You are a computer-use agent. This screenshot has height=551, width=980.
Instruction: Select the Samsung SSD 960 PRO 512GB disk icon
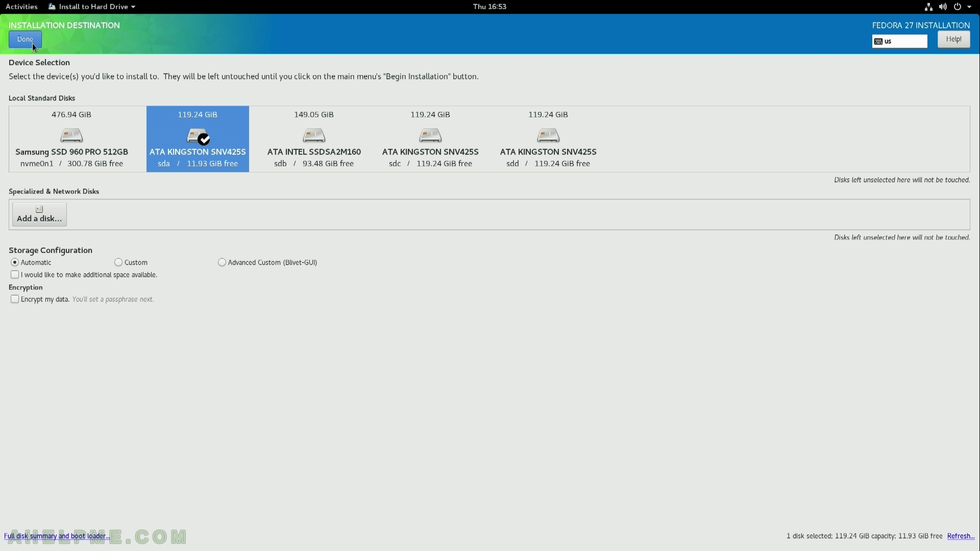click(71, 136)
